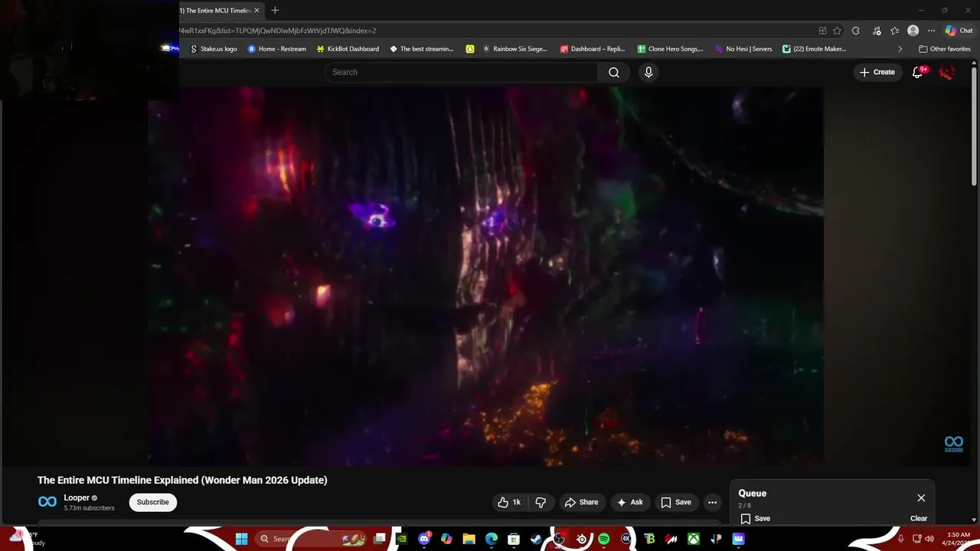
Task: Open KickBot Dashboard bookmark
Action: coord(348,49)
